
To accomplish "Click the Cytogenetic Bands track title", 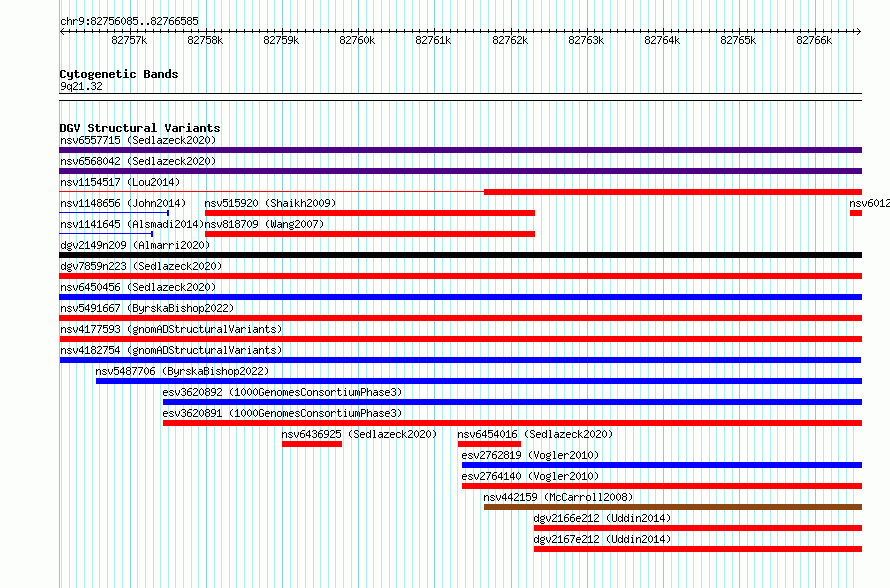I will pos(119,74).
